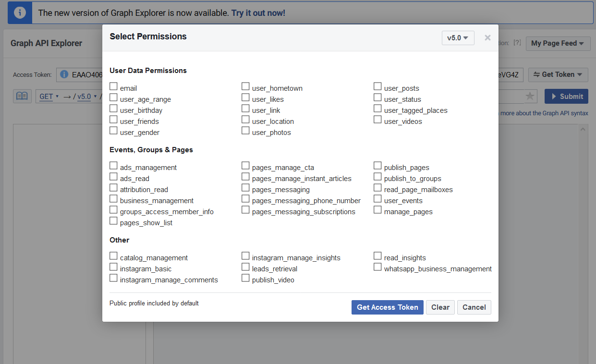596x364 pixels.
Task: Open the GET method dropdown
Action: click(49, 96)
